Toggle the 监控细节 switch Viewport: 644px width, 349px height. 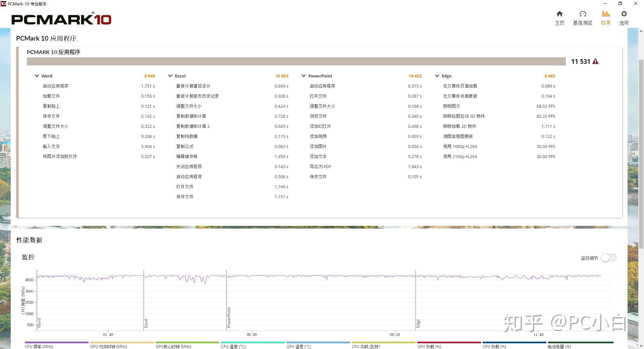[x=608, y=258]
